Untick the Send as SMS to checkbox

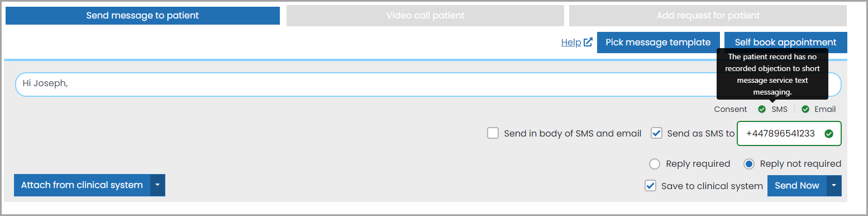pos(656,133)
